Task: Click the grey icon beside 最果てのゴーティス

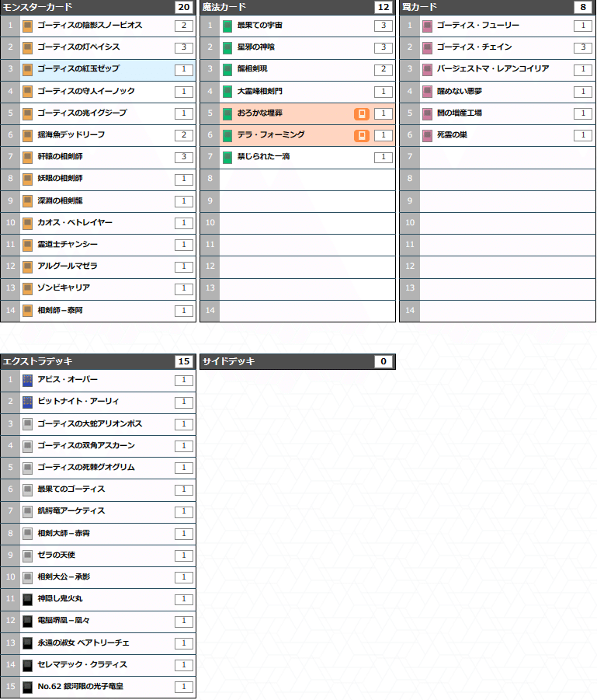Action: (x=27, y=489)
